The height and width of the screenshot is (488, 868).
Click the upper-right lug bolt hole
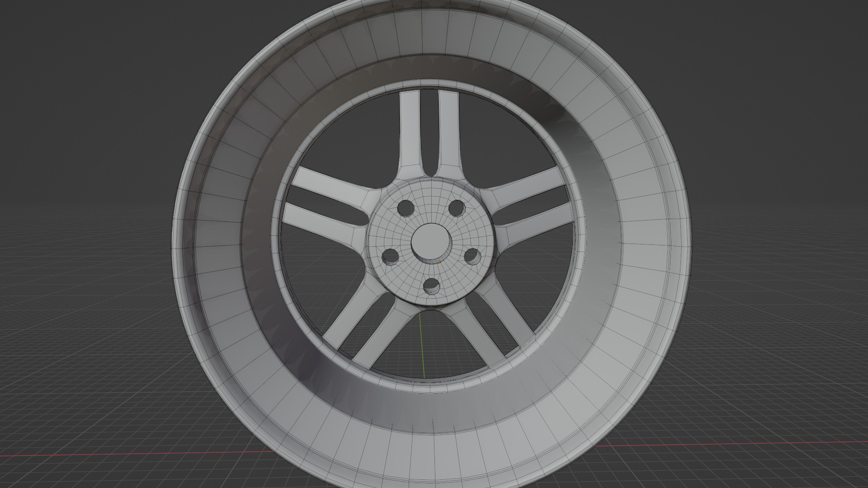click(457, 208)
